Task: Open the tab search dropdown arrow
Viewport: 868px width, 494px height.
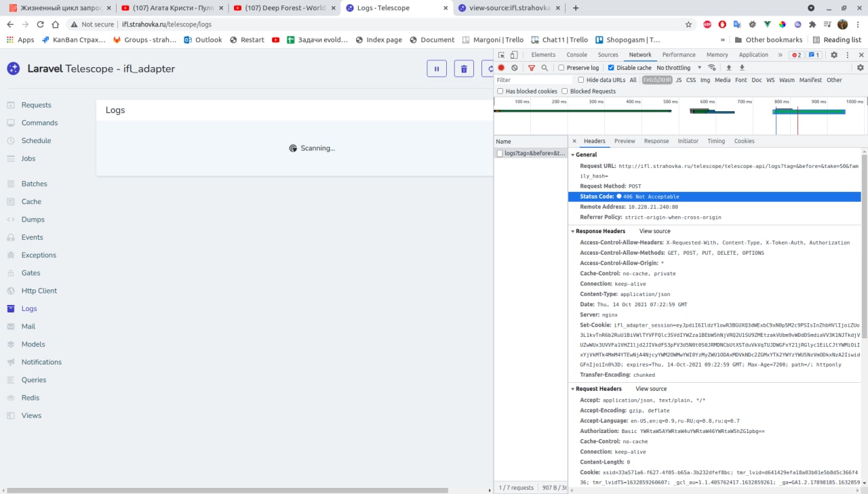Action: tap(811, 8)
